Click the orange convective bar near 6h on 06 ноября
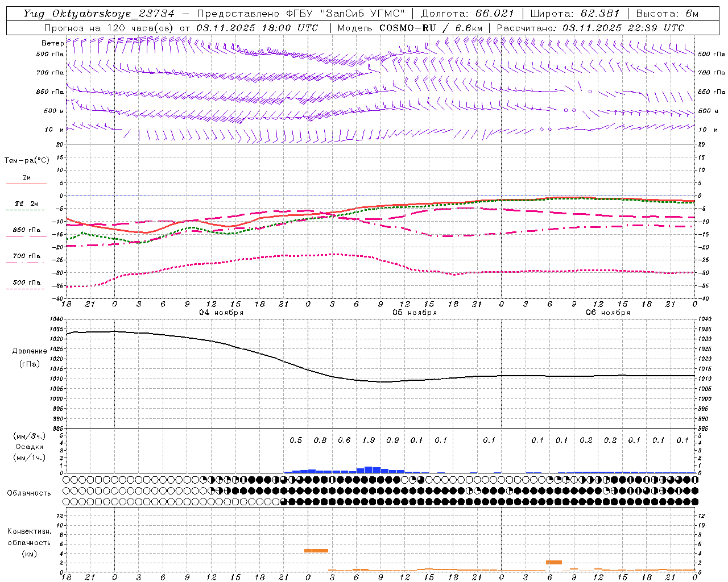Screen dimensions: 728x582 click(554, 562)
